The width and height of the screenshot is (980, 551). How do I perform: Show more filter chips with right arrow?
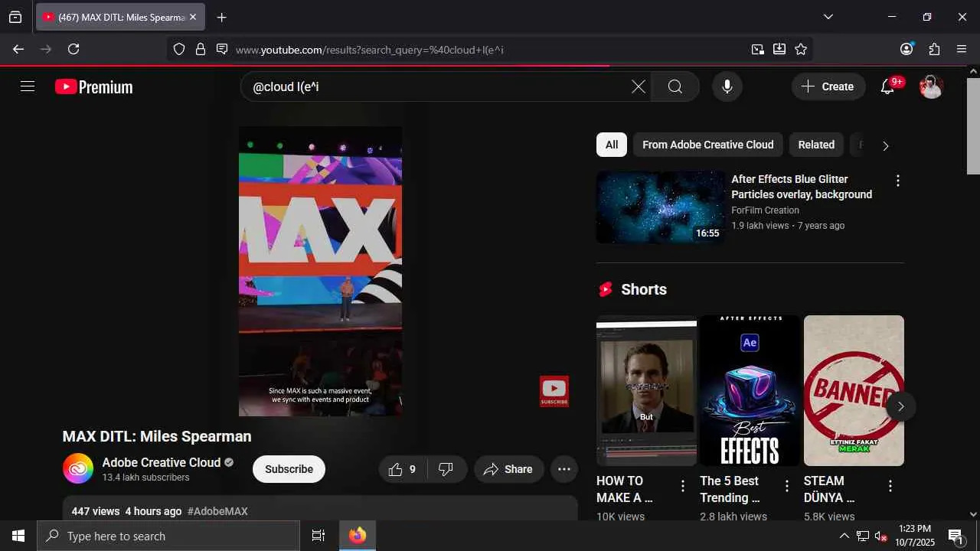click(x=886, y=145)
